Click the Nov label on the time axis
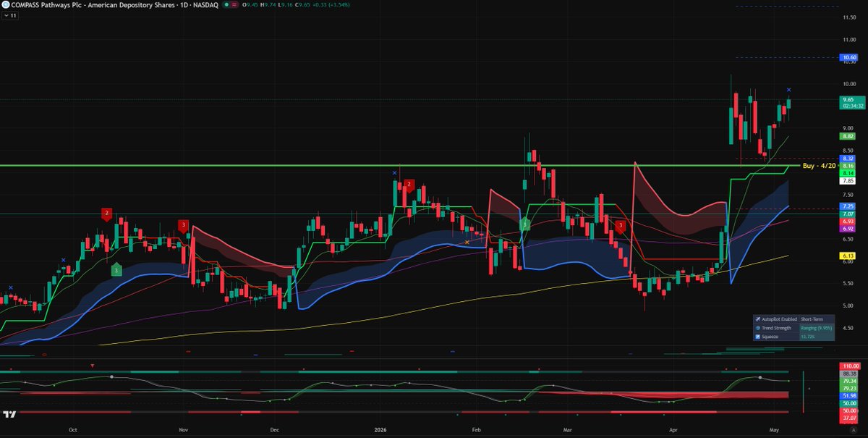Viewport: 868px width, 438px height. [184, 430]
